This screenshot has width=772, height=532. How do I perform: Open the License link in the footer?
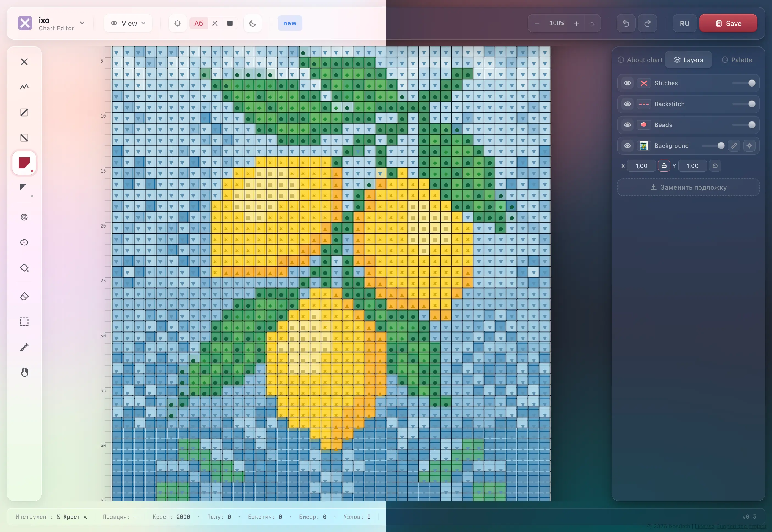[x=704, y=526]
